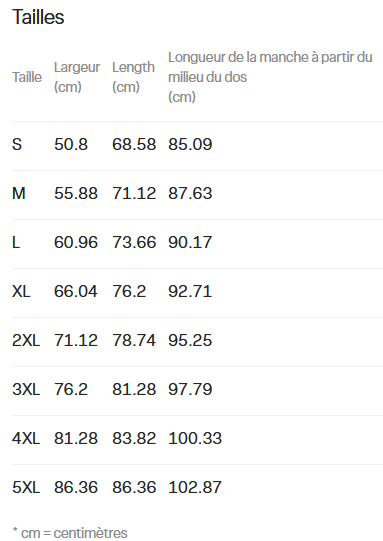Screen dimensions: 383x541
Task: Click the 102.87 sleeve length value
Action: 195,487
